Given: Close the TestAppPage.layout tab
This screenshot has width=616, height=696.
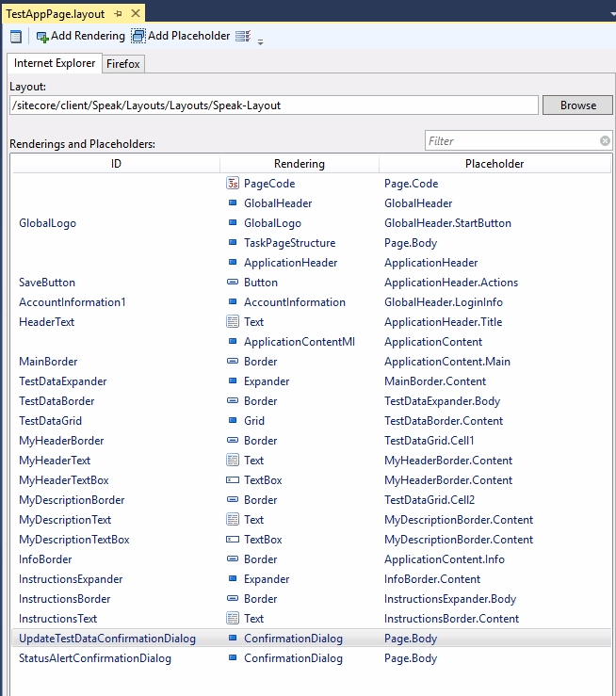Looking at the screenshot, I should (x=136, y=14).
